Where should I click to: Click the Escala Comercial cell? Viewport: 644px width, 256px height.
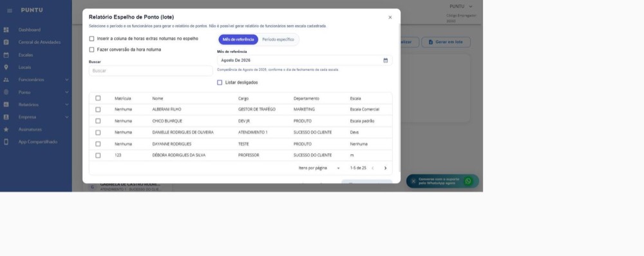point(365,110)
